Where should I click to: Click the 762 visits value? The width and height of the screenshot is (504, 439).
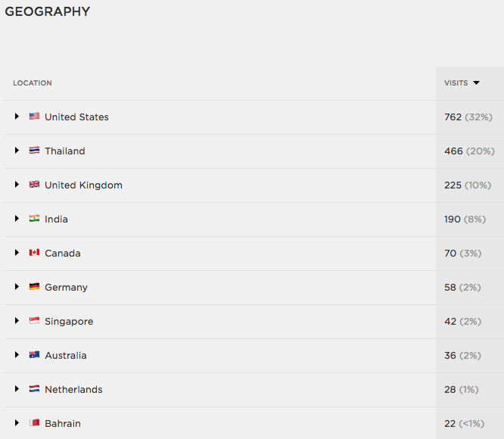[x=453, y=117]
